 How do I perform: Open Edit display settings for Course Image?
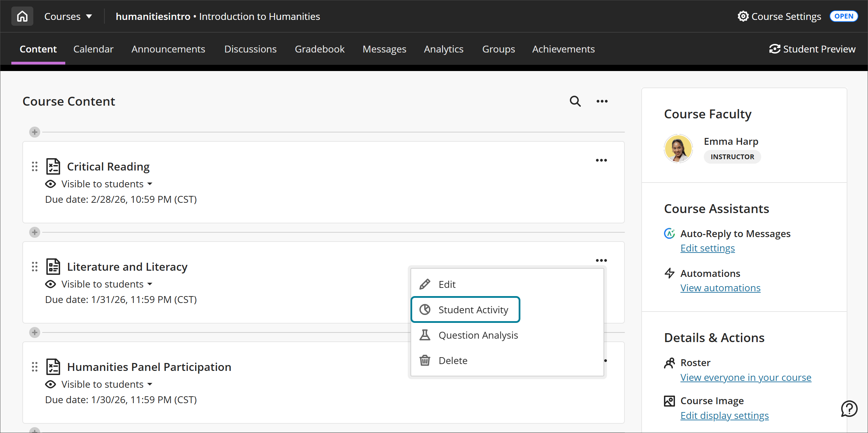coord(724,416)
